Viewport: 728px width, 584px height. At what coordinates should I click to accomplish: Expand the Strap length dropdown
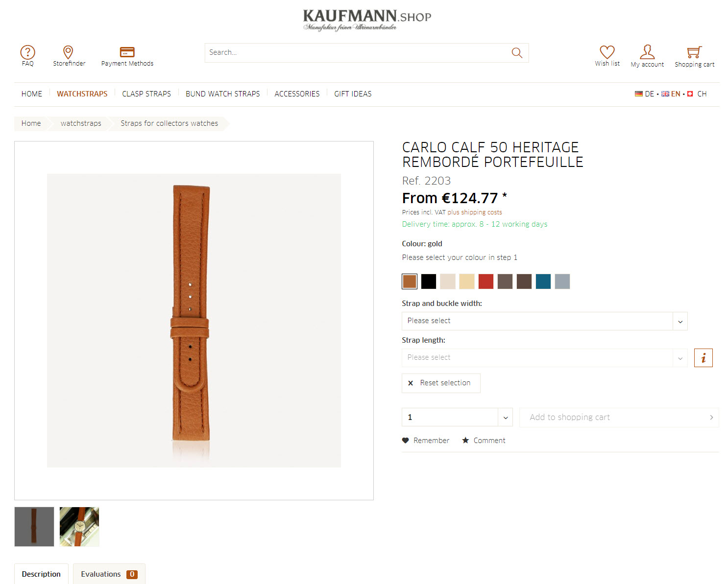544,358
